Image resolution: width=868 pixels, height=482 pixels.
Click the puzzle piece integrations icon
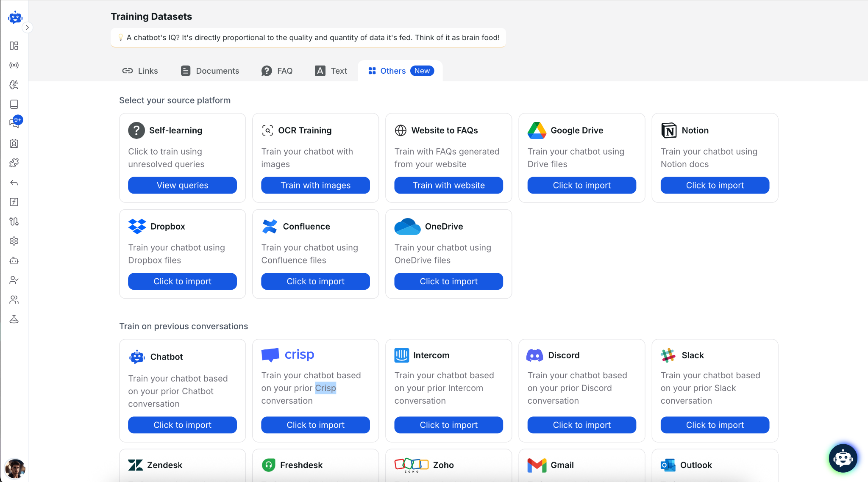[14, 163]
